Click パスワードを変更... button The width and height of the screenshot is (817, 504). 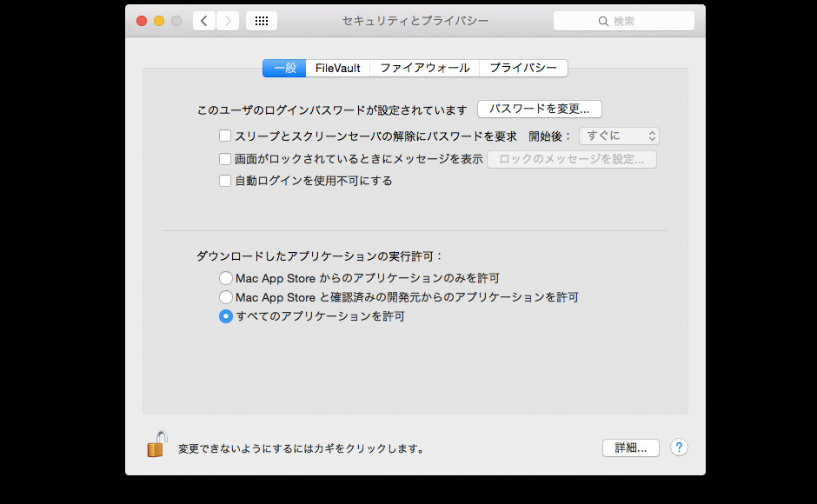click(539, 109)
